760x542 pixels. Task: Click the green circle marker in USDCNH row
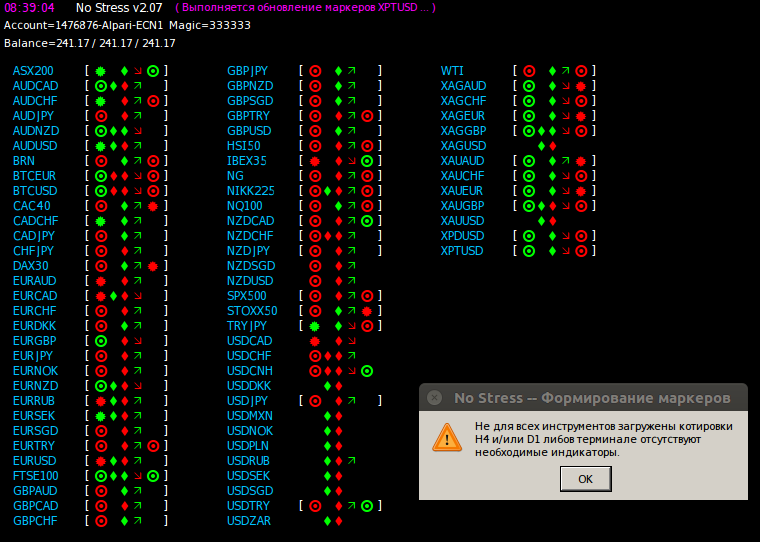367,371
